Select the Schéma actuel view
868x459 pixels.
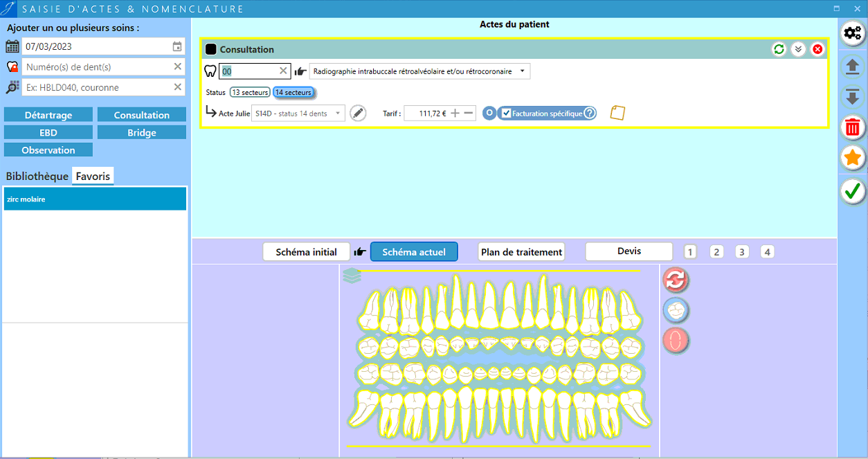pyautogui.click(x=414, y=252)
